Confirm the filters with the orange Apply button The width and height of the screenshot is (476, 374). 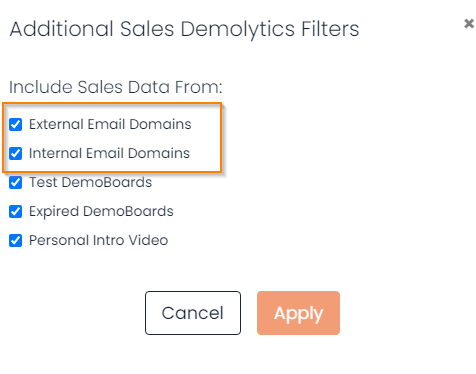coord(298,313)
